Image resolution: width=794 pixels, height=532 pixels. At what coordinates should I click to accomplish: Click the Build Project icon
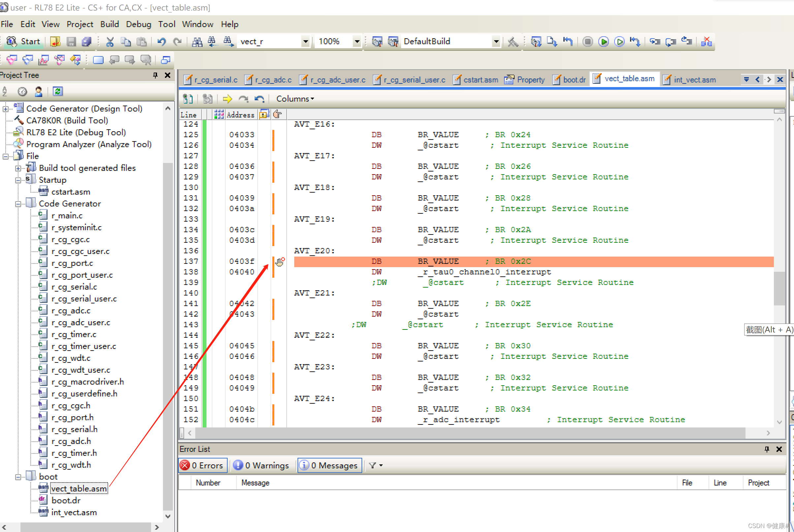[x=377, y=42]
